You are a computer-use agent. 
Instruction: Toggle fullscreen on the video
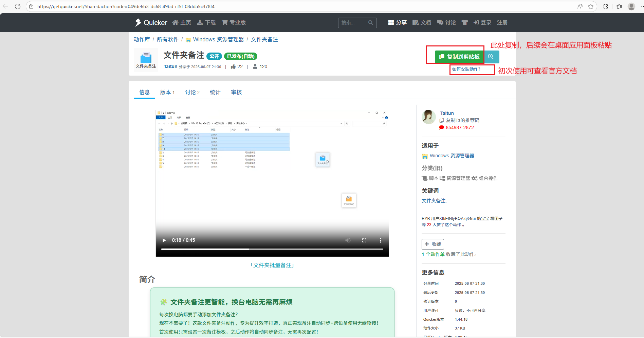point(364,240)
